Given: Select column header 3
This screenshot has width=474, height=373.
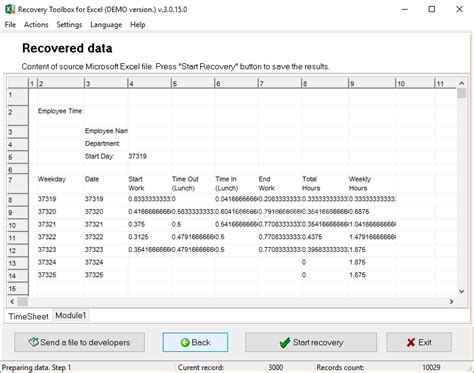Looking at the screenshot, I should pyautogui.click(x=106, y=83).
